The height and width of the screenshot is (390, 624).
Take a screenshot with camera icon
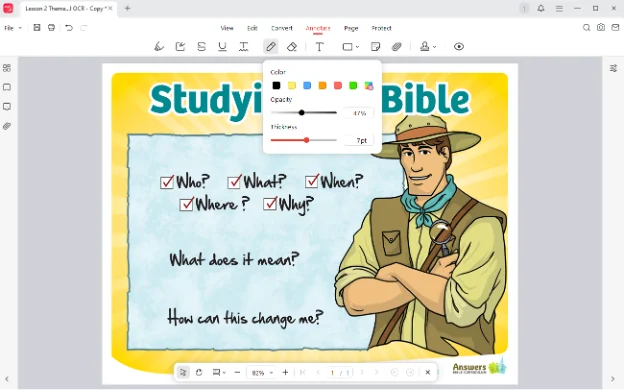[601, 27]
